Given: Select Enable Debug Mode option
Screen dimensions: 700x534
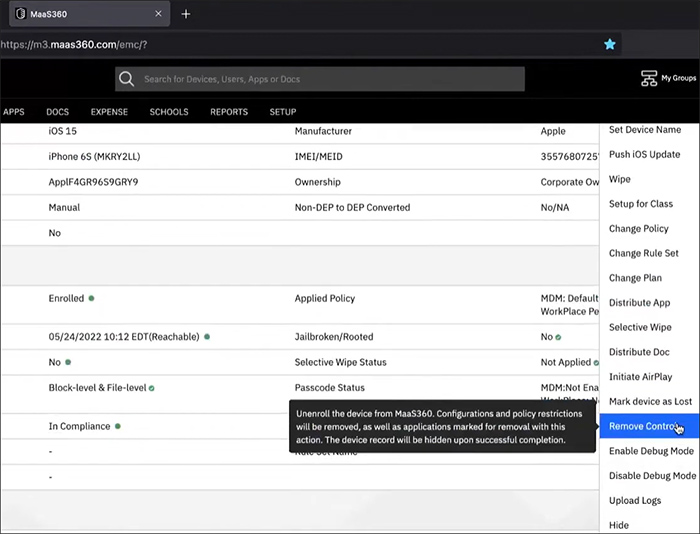Looking at the screenshot, I should [x=651, y=451].
